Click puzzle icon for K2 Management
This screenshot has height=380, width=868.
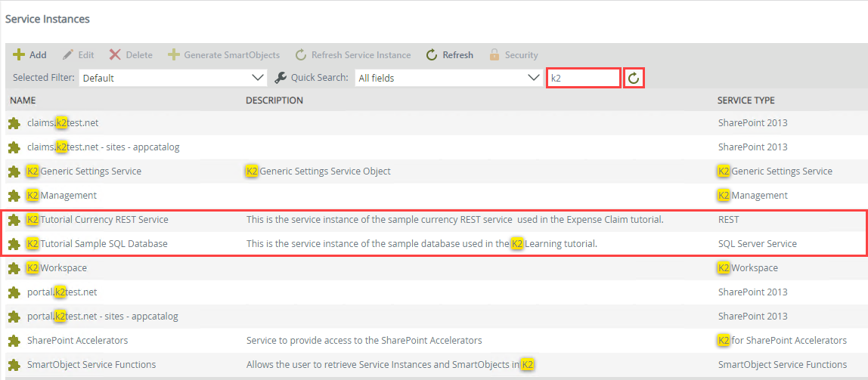tap(14, 196)
